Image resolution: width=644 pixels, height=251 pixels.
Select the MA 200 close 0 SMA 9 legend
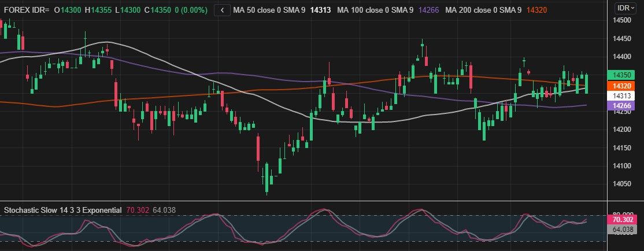tap(483, 10)
